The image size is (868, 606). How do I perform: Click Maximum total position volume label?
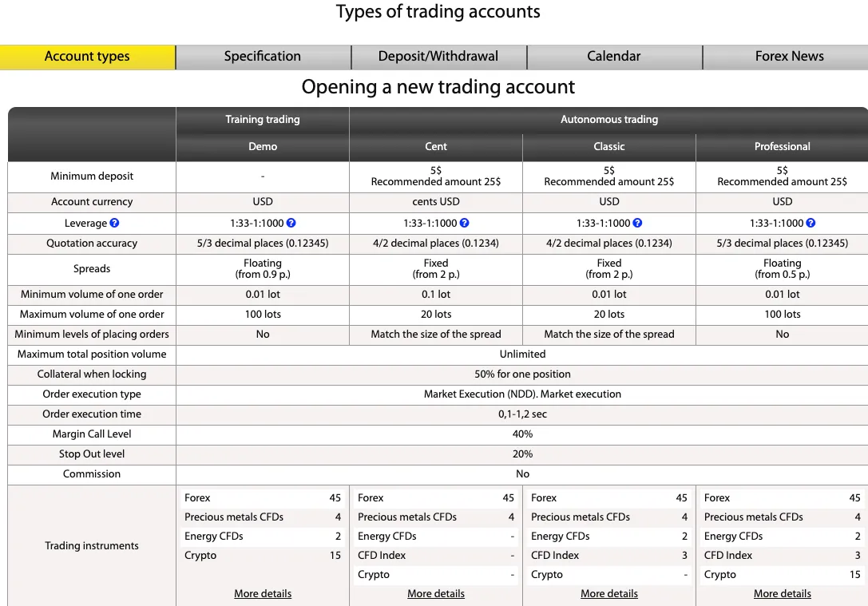point(92,354)
